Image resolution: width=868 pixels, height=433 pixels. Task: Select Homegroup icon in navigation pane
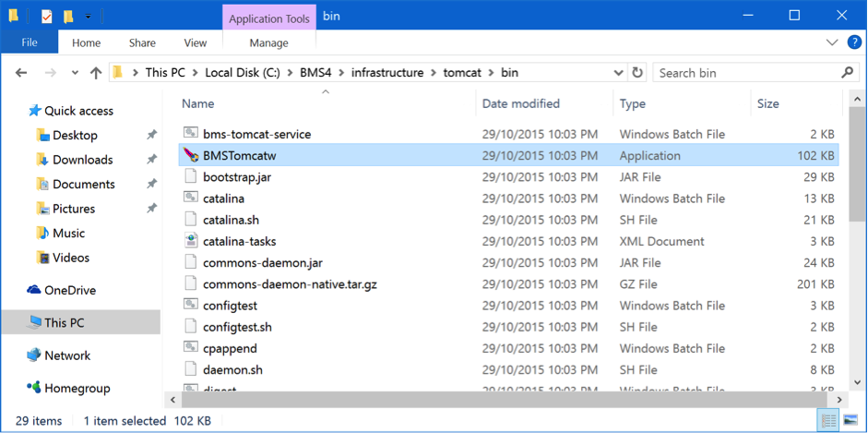[34, 388]
